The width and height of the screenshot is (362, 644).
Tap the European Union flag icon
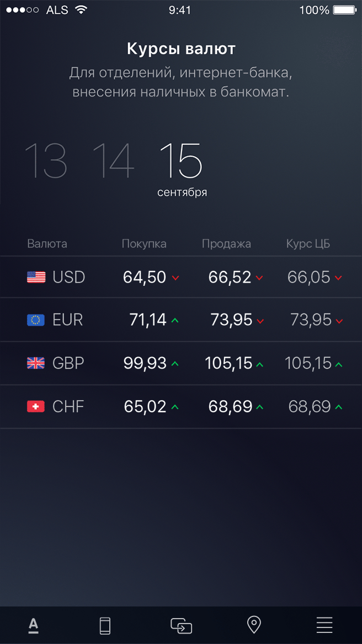[x=36, y=320]
